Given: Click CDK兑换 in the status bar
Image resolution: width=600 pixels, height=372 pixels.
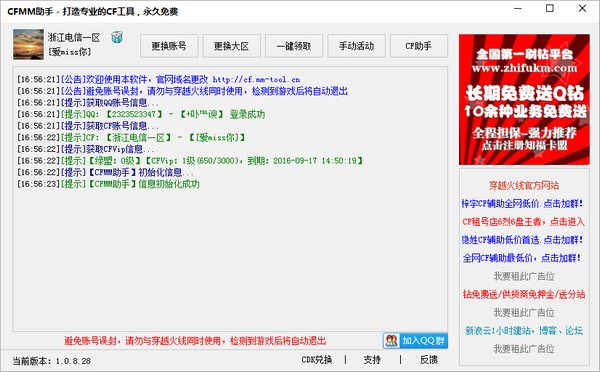Looking at the screenshot, I should [x=317, y=360].
